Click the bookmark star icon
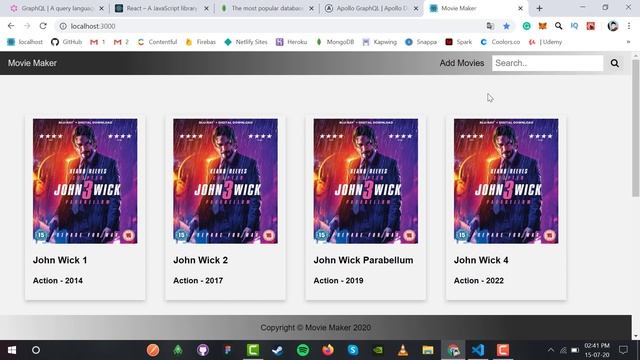This screenshot has width=640, height=360. coord(507,26)
